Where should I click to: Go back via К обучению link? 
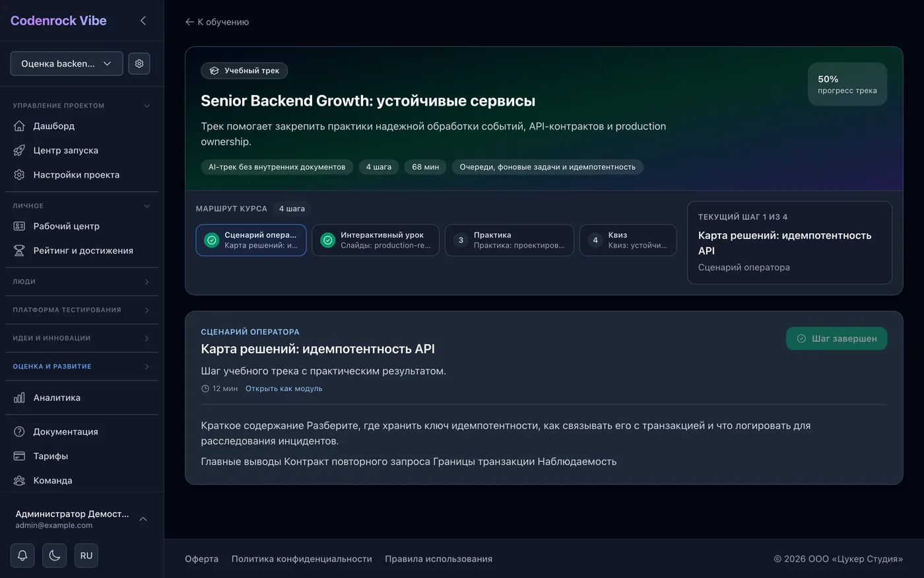pos(217,22)
